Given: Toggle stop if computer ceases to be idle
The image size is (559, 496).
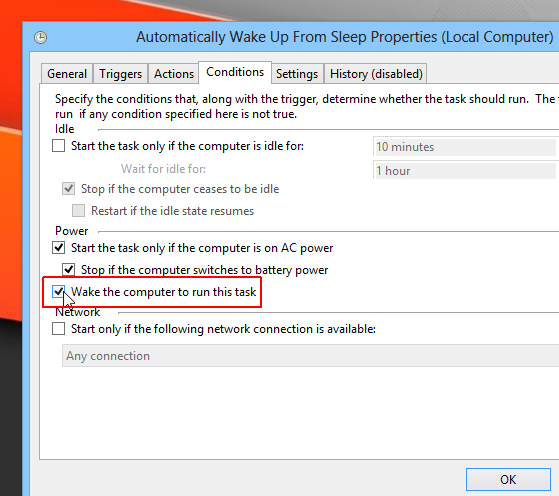Looking at the screenshot, I should point(68,189).
